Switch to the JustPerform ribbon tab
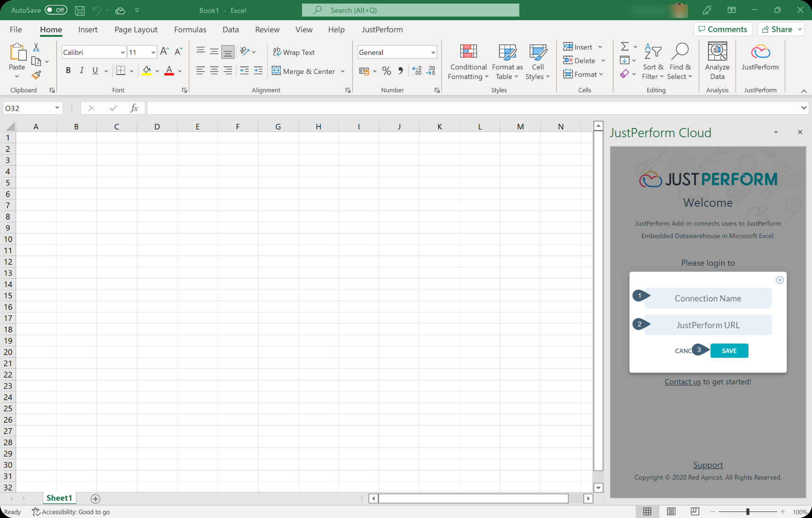812x518 pixels. (382, 29)
